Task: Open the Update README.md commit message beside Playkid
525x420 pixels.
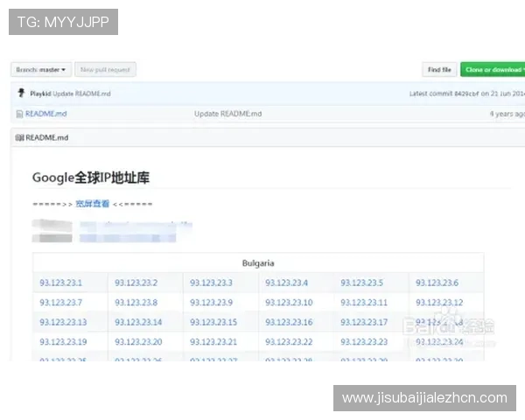Action: (81, 94)
